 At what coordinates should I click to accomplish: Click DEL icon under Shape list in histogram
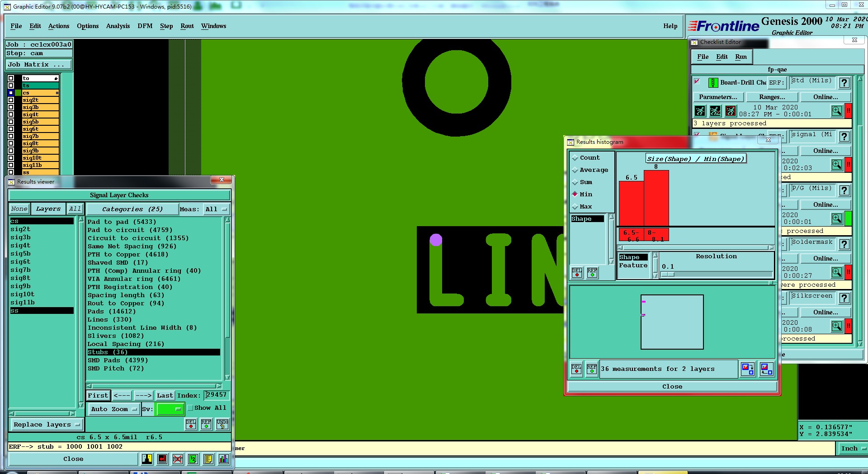click(x=577, y=273)
